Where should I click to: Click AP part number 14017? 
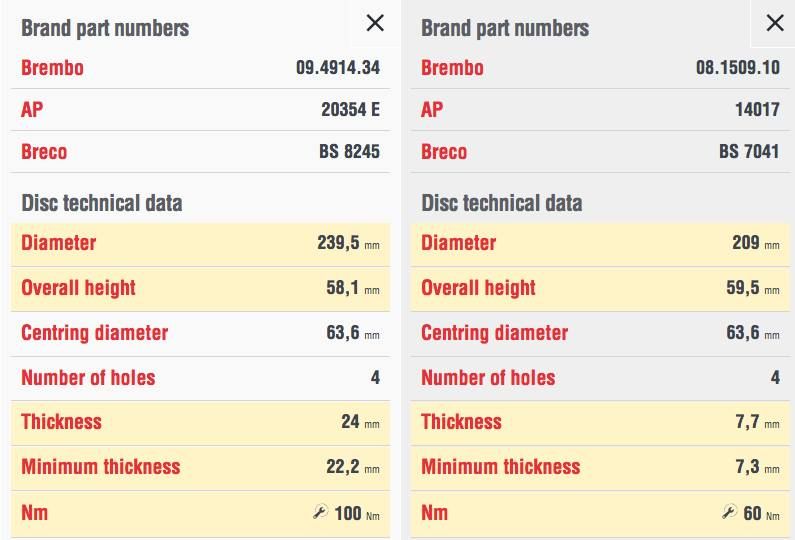pyautogui.click(x=757, y=110)
